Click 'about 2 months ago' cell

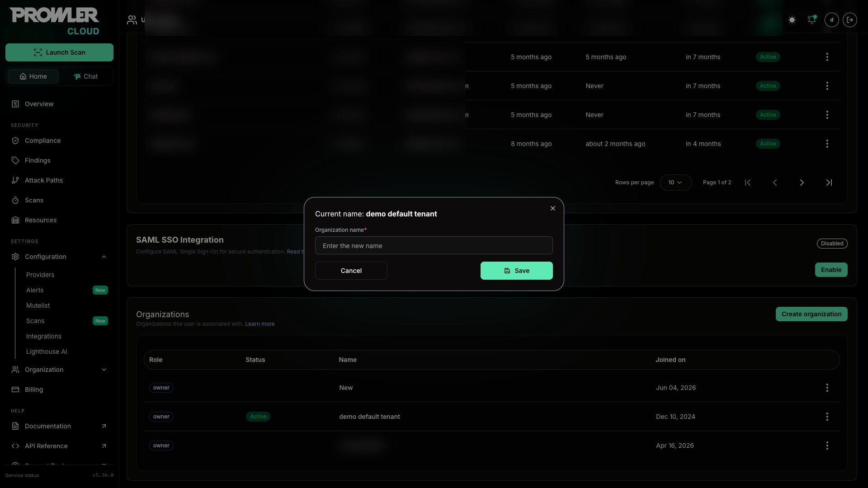(x=615, y=144)
